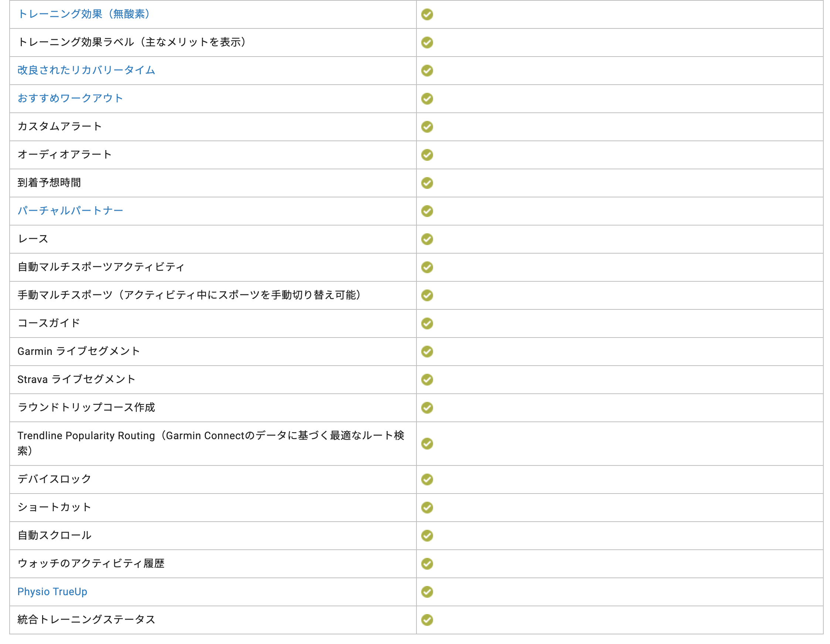The image size is (830, 644).
Task: Open the Physio TrueUp link
Action: pyautogui.click(x=52, y=592)
